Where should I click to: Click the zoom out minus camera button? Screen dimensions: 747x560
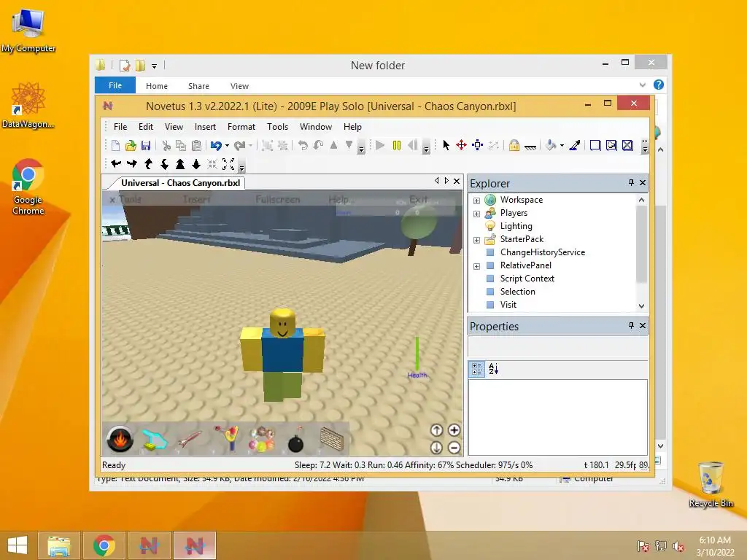click(x=454, y=448)
